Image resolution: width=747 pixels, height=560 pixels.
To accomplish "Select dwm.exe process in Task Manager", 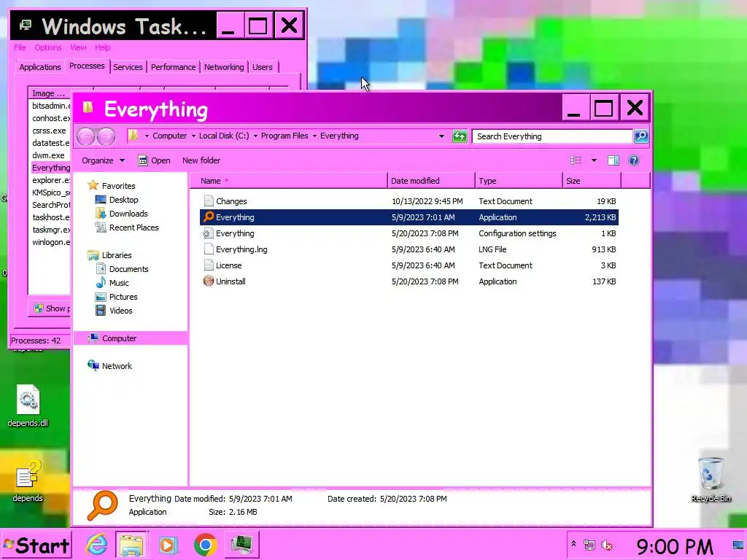I will [50, 155].
